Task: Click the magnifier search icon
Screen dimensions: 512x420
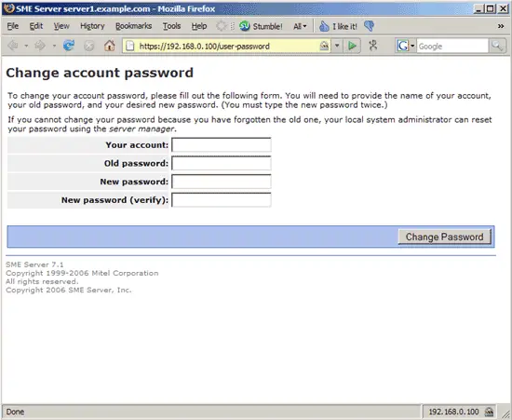Action: [497, 46]
